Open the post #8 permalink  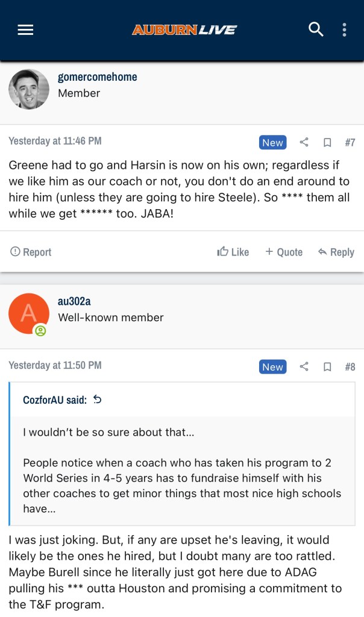click(x=350, y=366)
